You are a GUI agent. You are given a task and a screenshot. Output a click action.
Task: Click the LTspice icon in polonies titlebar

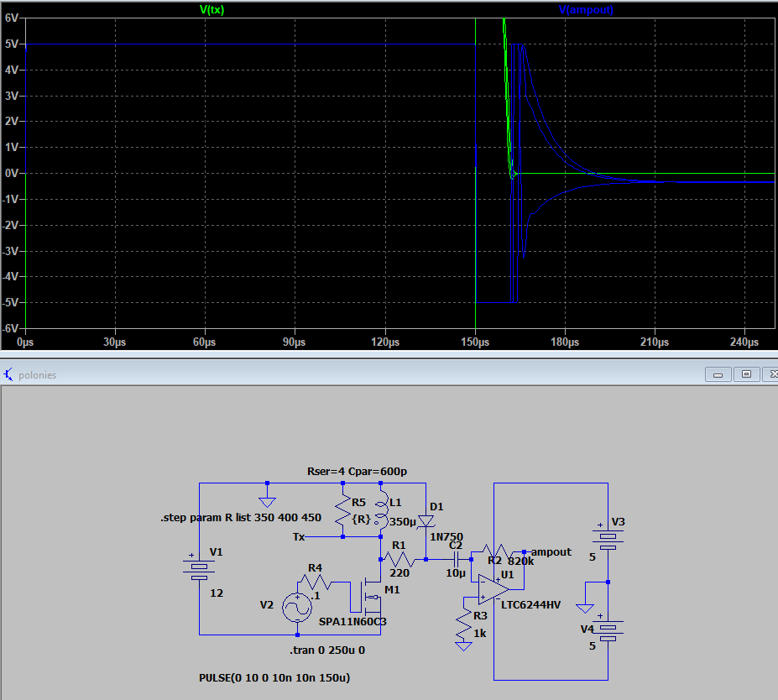click(9, 374)
